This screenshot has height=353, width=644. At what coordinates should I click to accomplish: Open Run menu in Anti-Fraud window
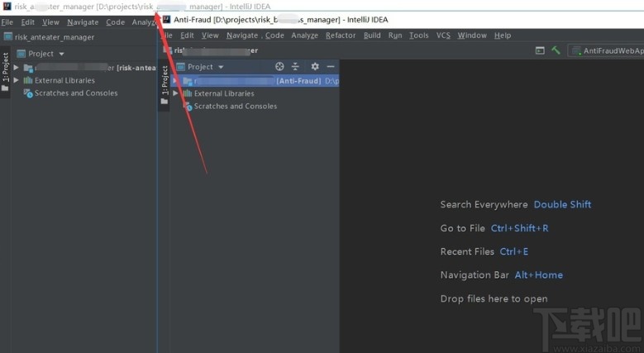coord(394,36)
